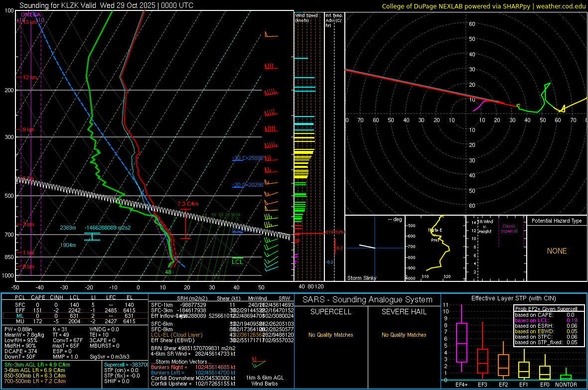Click the 'MeanW = 7.8g/kg' value
Image resolution: width=588 pixels, height=390 pixels.
point(24,335)
